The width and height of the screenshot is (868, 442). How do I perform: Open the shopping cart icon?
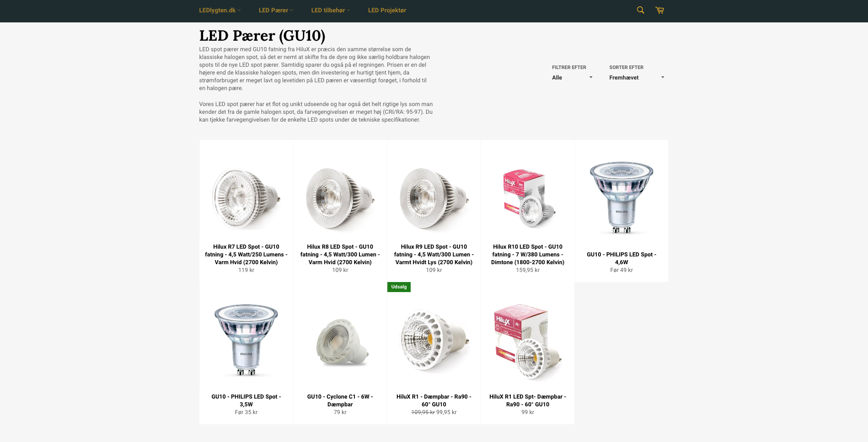[659, 10]
